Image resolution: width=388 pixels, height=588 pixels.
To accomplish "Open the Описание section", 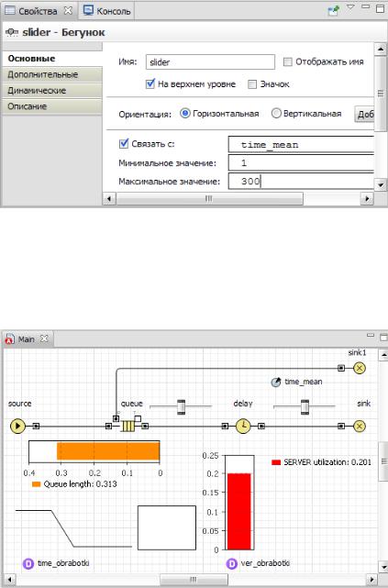I will click(51, 106).
